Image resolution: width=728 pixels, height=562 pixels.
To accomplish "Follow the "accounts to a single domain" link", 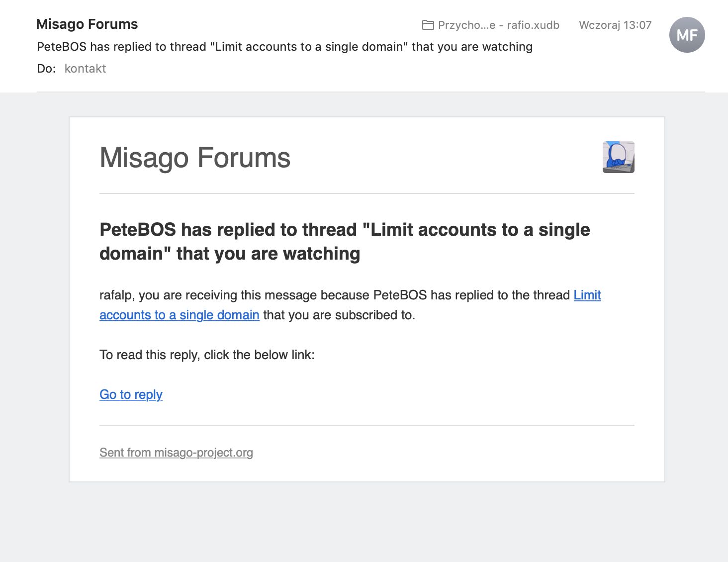I will pyautogui.click(x=179, y=315).
